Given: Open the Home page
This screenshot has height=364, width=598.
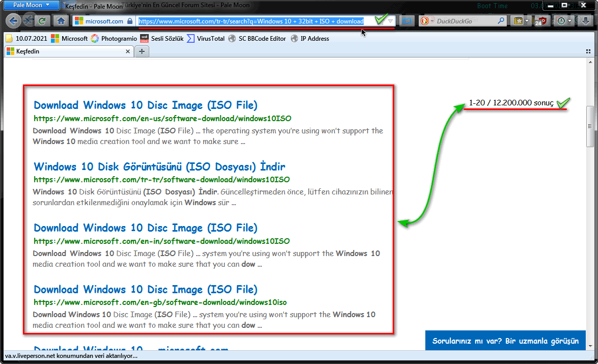Looking at the screenshot, I should click(x=61, y=21).
